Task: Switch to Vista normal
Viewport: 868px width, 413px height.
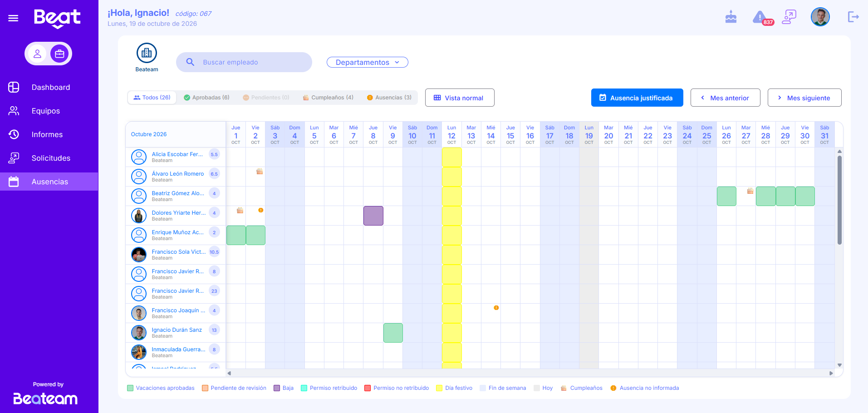Action: 460,98
